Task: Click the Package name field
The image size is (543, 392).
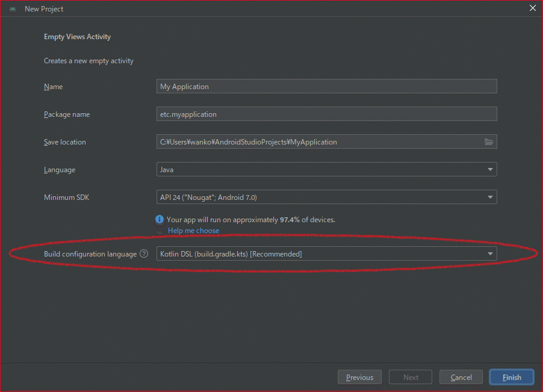Action: click(326, 114)
